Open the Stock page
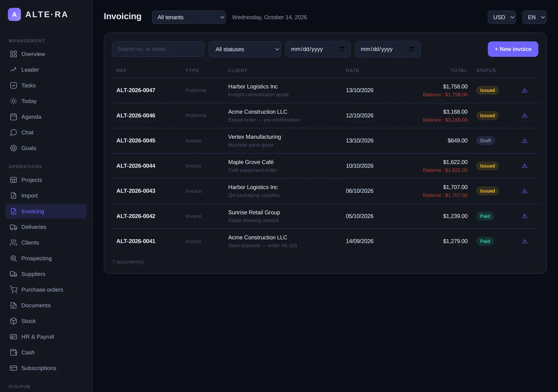558x392 pixels. point(46,321)
